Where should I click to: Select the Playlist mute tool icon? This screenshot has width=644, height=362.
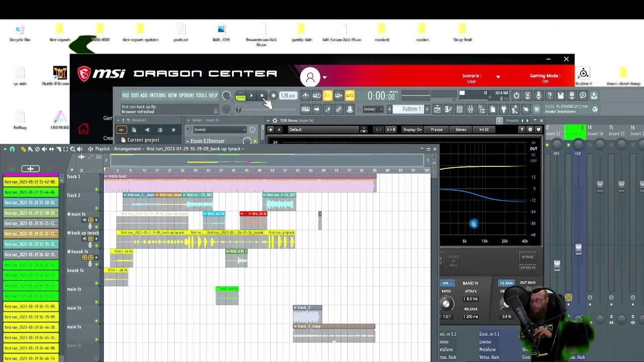[x=45, y=149]
